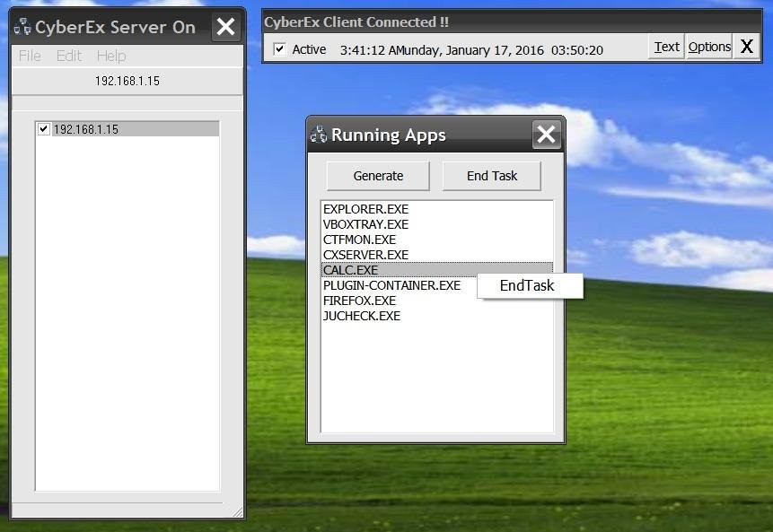Close the CyberEx Server On window
773x532 pixels.
[x=225, y=27]
